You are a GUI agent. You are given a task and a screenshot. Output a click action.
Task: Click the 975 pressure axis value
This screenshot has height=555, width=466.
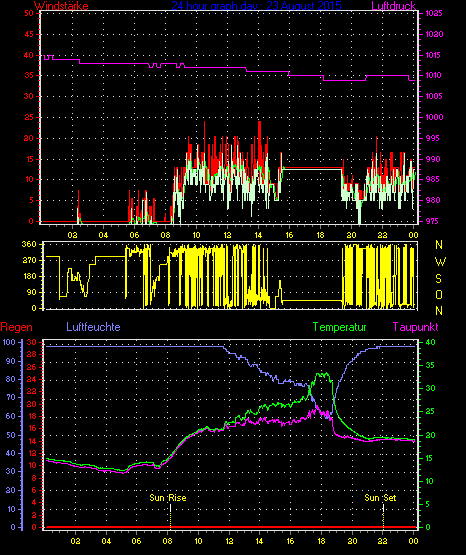(432, 221)
